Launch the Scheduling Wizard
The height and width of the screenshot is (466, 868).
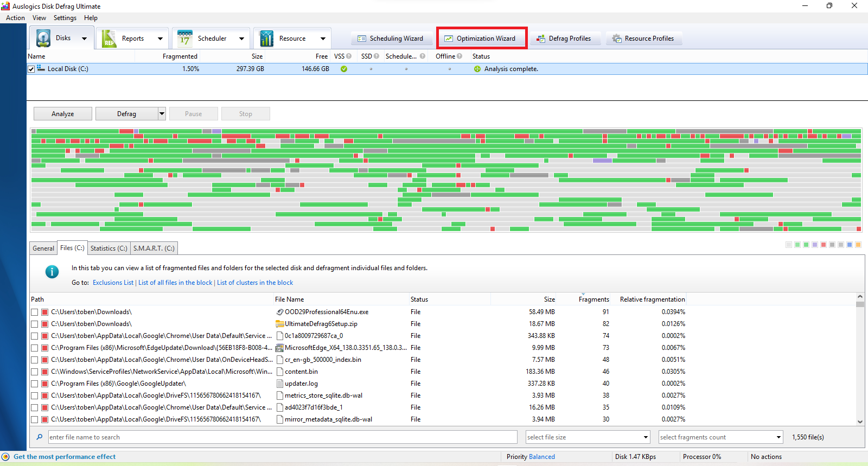[391, 39]
